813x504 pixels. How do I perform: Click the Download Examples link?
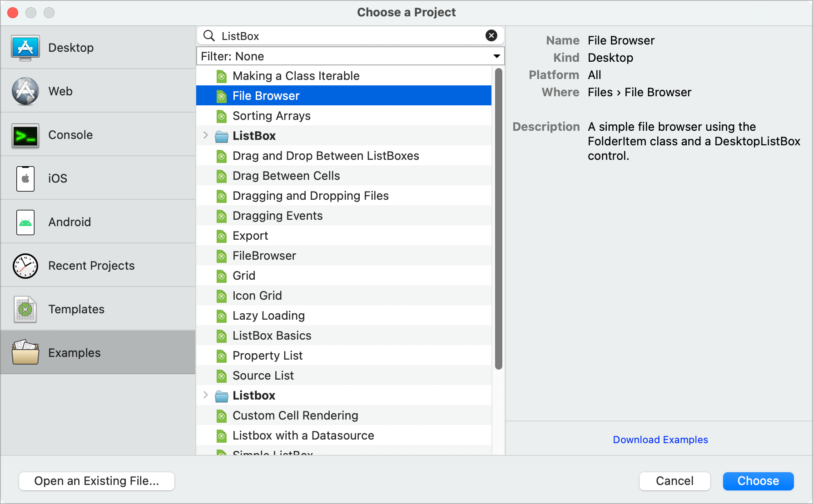(x=660, y=440)
